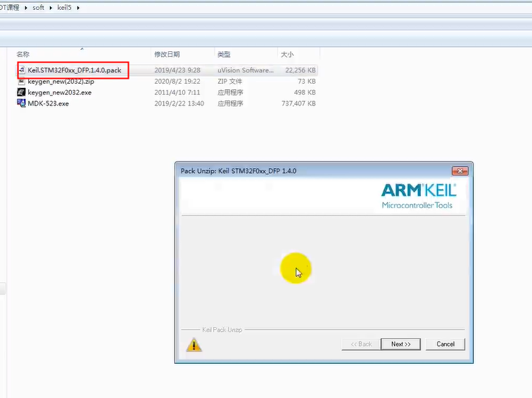Click the type cell ZIP 文件

(229, 82)
